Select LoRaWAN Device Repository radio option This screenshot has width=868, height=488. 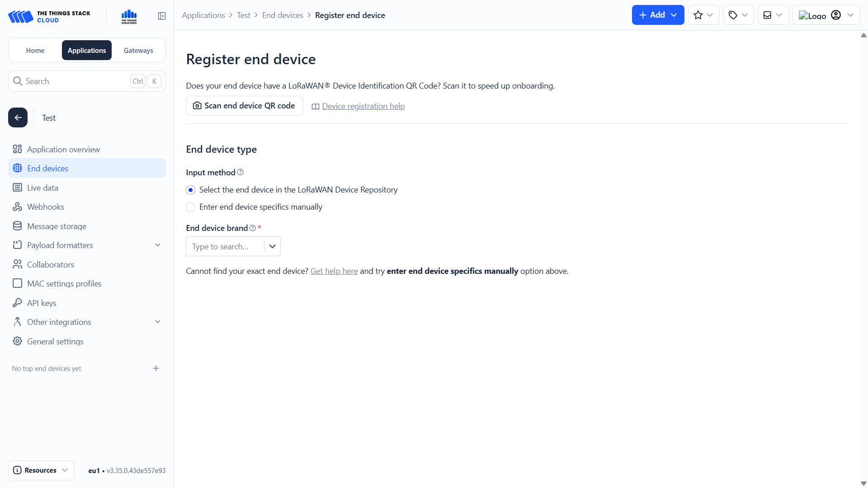point(191,190)
